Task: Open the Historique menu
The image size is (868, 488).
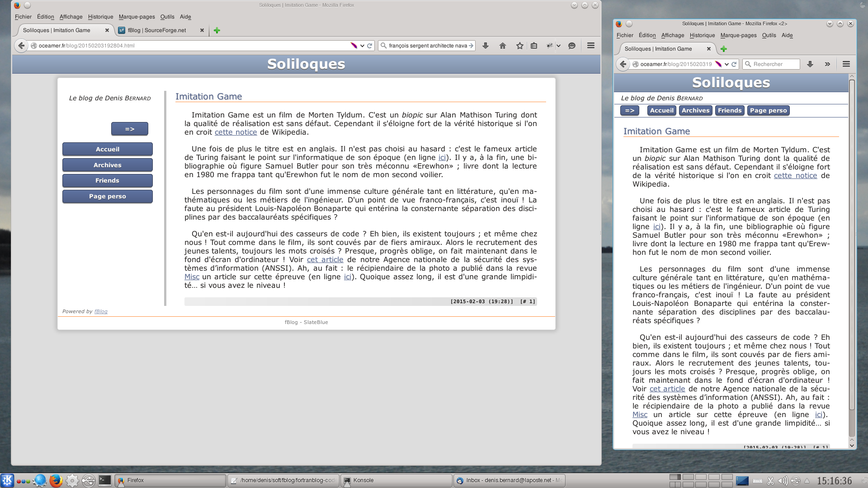Action: tap(100, 17)
